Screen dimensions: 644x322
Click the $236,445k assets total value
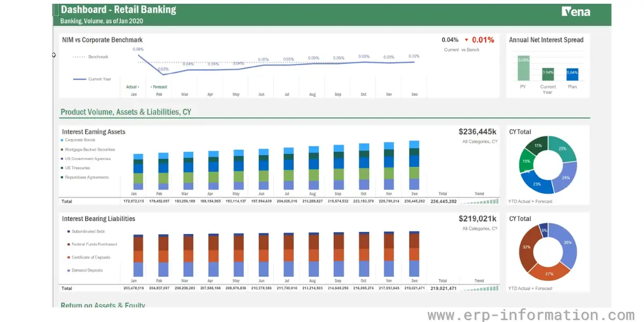click(478, 131)
